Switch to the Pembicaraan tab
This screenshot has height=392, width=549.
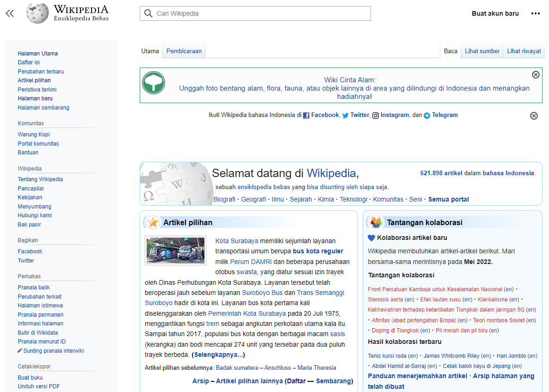[x=184, y=51]
